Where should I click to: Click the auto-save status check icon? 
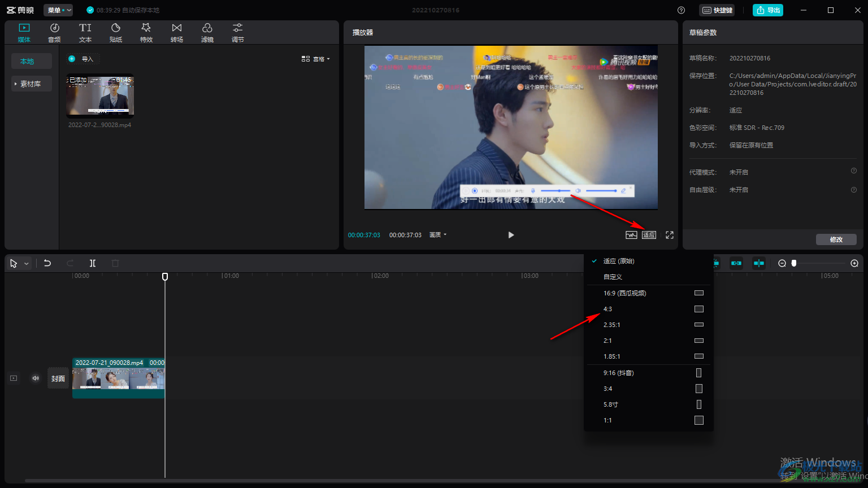(90, 10)
